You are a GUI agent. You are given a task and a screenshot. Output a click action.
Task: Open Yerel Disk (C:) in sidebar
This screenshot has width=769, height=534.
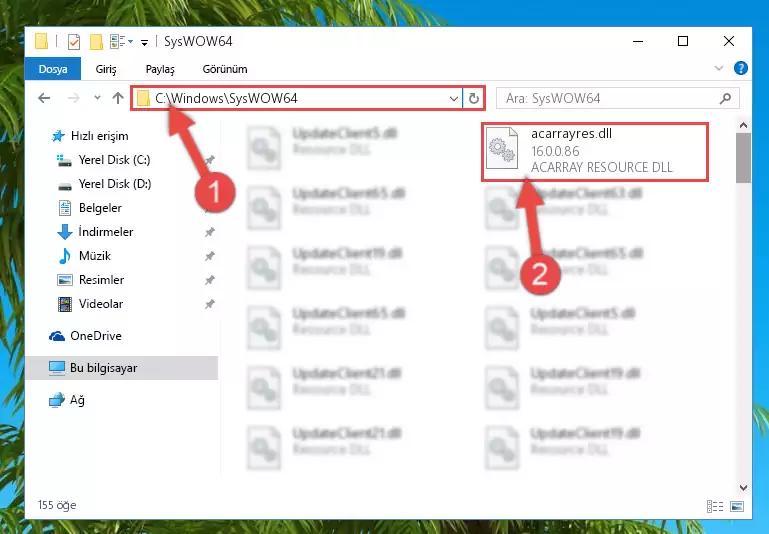click(x=114, y=160)
